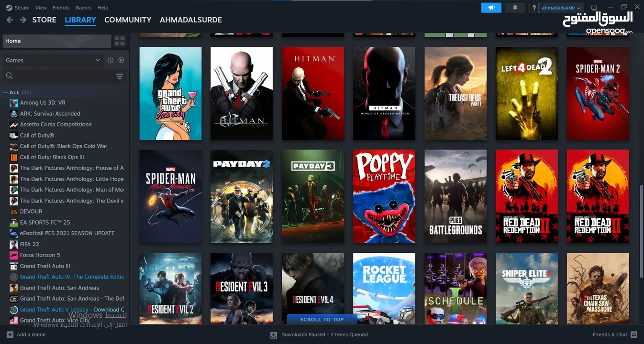Select ARK: Survival Ascended in list
The height and width of the screenshot is (344, 644).
point(50,114)
